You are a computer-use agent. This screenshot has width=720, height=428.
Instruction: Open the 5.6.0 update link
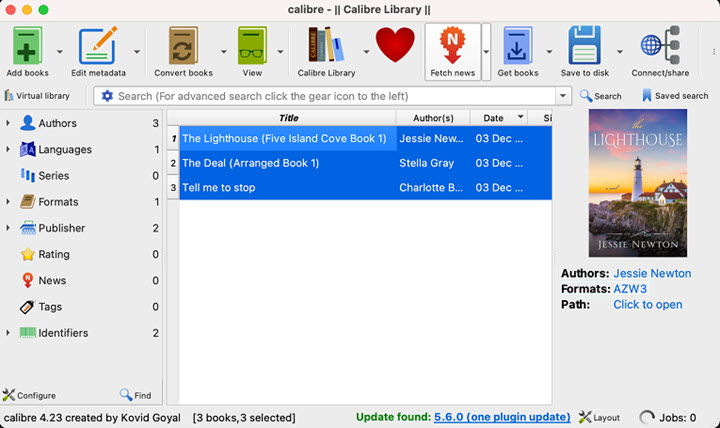[502, 417]
